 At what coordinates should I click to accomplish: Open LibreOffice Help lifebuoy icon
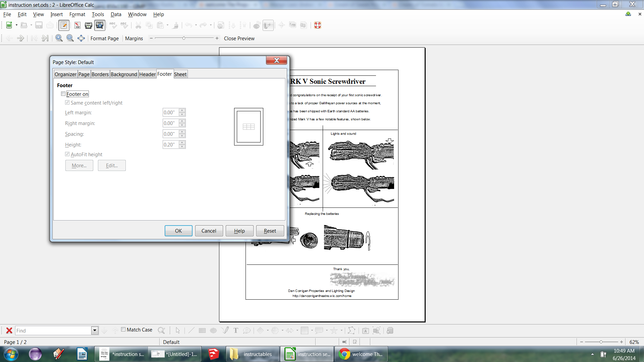click(318, 25)
